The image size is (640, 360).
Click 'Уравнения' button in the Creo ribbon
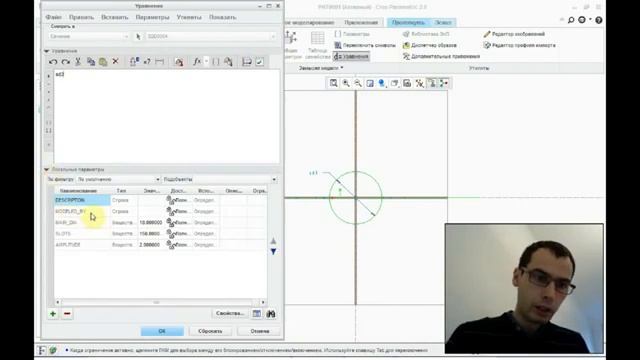[x=351, y=56]
